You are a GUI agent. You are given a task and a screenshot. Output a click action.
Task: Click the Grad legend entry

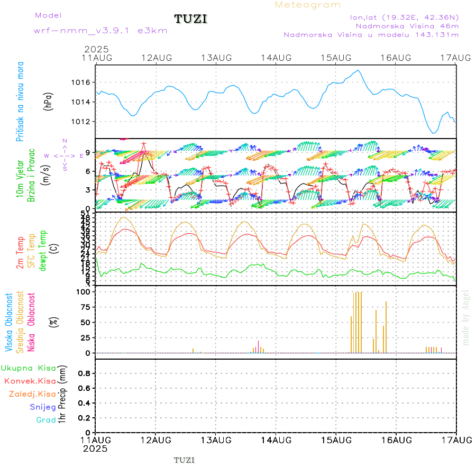pos(46,420)
